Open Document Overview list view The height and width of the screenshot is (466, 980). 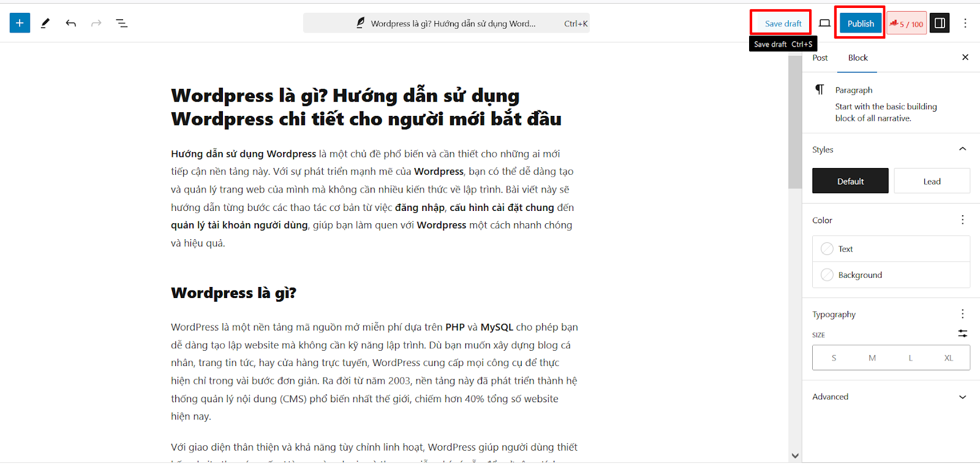122,23
